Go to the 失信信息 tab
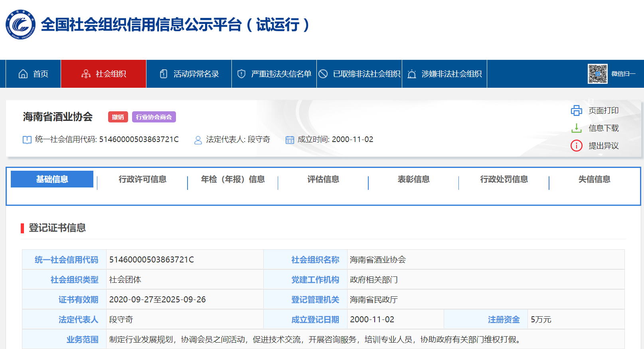 pyautogui.click(x=594, y=179)
